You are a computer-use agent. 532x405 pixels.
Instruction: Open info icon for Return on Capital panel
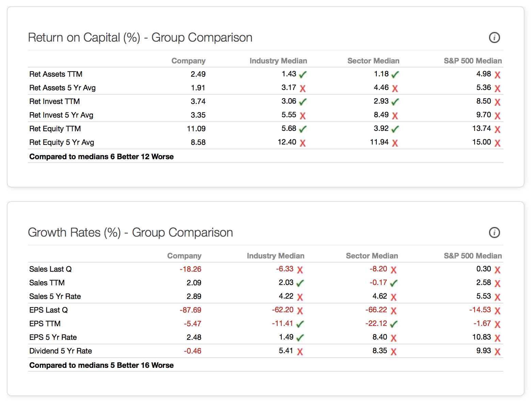494,37
